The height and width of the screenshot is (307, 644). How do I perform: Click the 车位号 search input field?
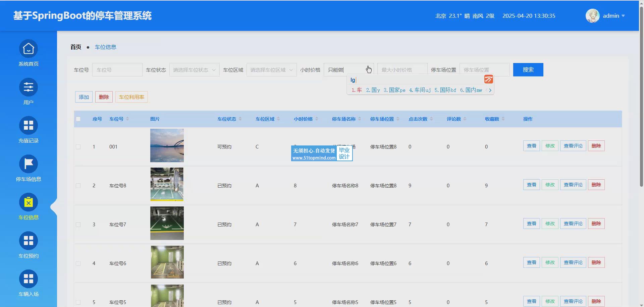coord(117,70)
